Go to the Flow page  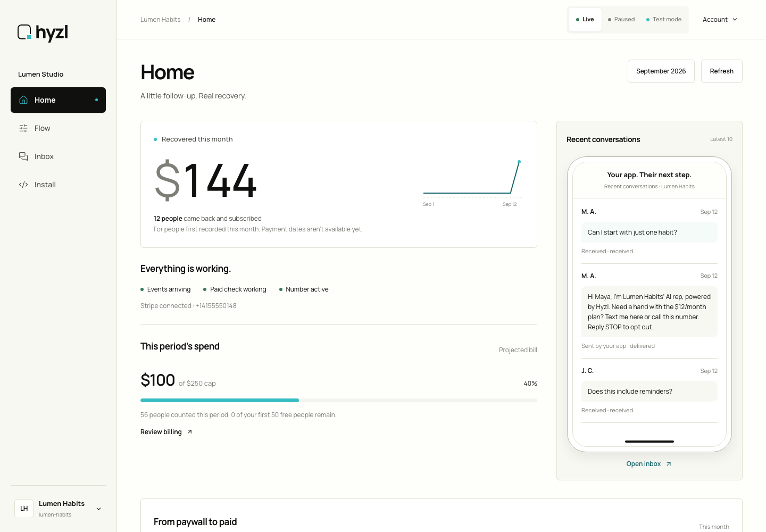click(x=58, y=128)
